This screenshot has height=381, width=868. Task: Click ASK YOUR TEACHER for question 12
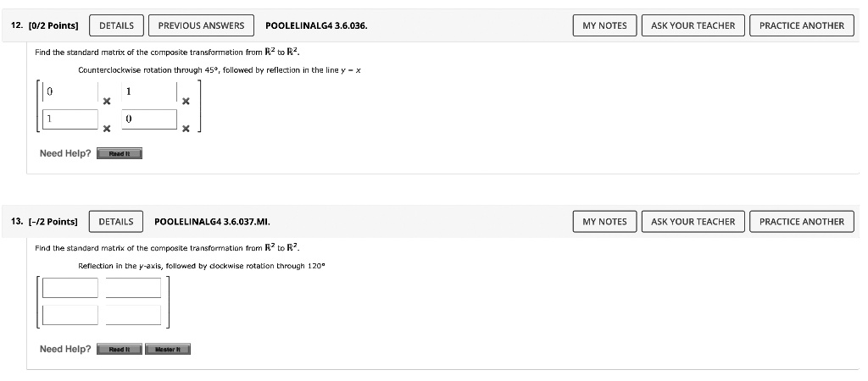(x=693, y=25)
